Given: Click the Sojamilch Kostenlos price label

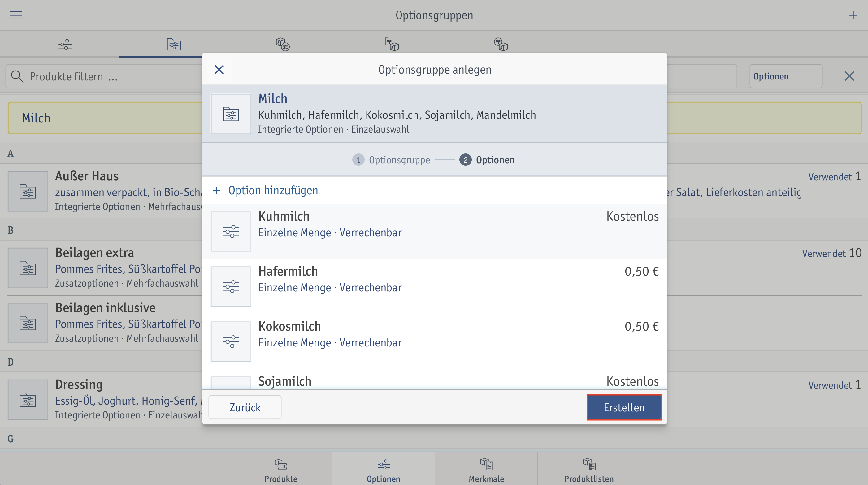Looking at the screenshot, I should tap(632, 381).
